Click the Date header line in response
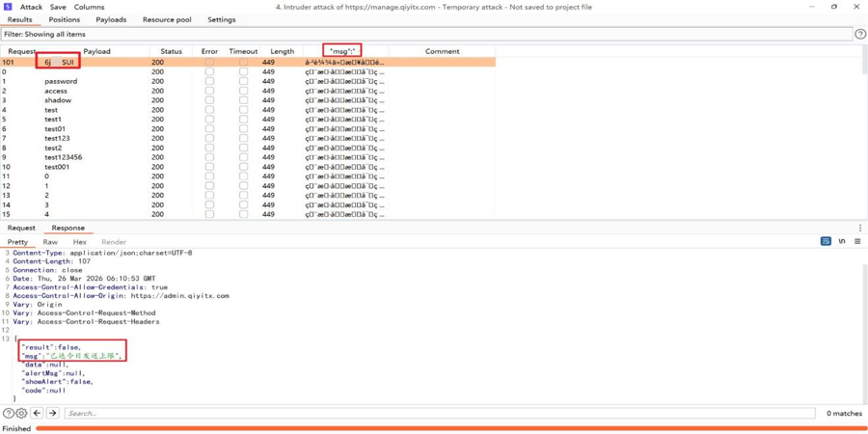868x434 pixels. click(84, 279)
